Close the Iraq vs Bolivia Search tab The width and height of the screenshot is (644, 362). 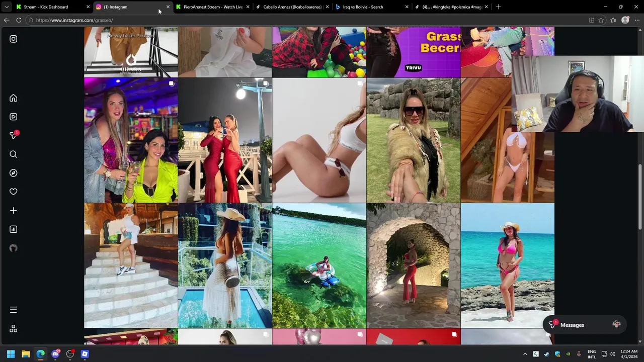click(407, 7)
